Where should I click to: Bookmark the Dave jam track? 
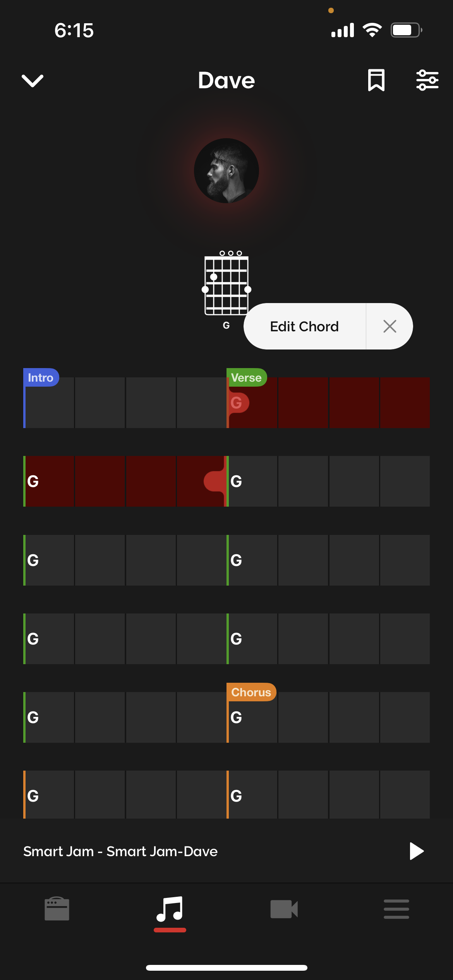[x=376, y=80]
